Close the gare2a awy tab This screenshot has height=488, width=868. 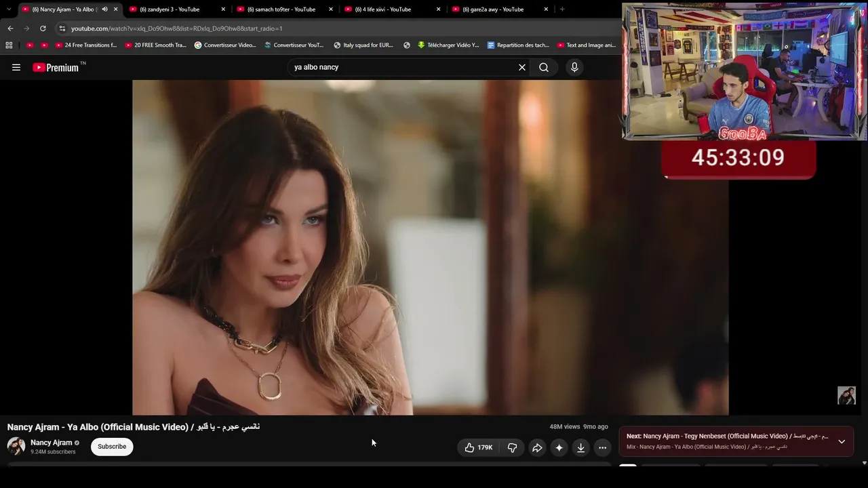pos(546,9)
